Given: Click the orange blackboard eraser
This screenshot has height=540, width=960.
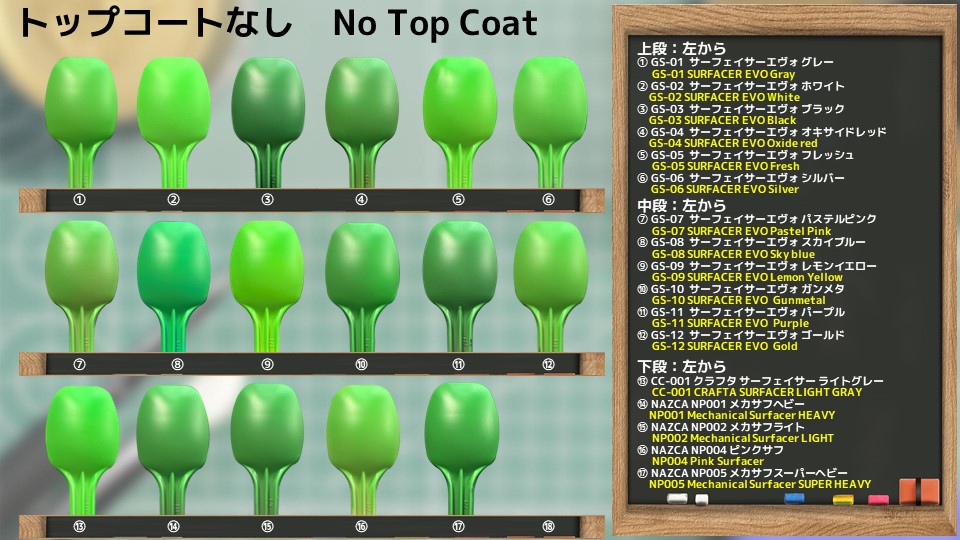Looking at the screenshot, I should tap(919, 492).
